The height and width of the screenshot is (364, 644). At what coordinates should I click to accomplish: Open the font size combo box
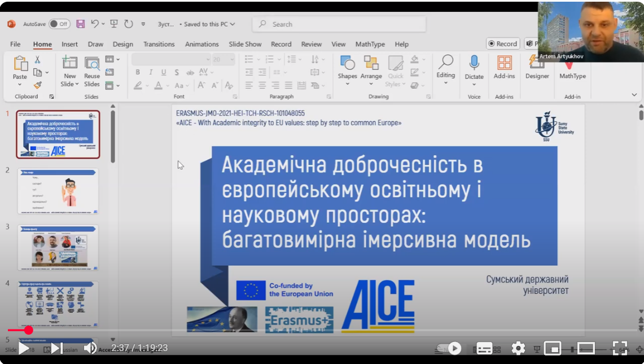[224, 60]
